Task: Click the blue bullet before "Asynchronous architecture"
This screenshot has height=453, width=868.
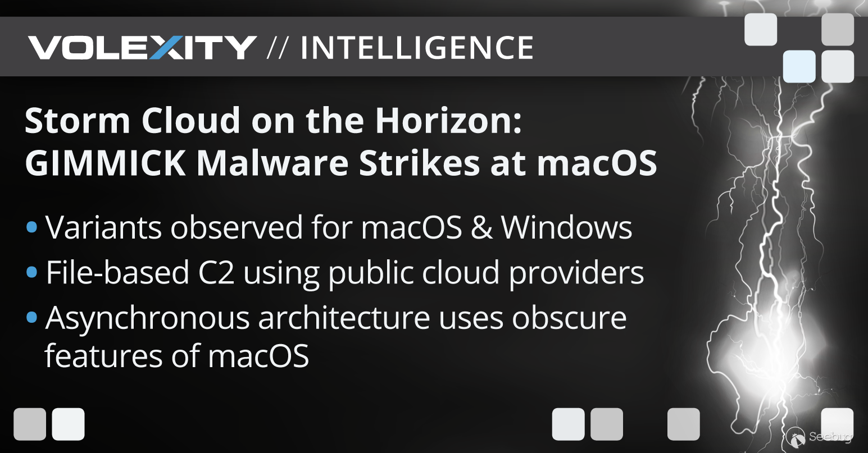Action: [x=32, y=318]
